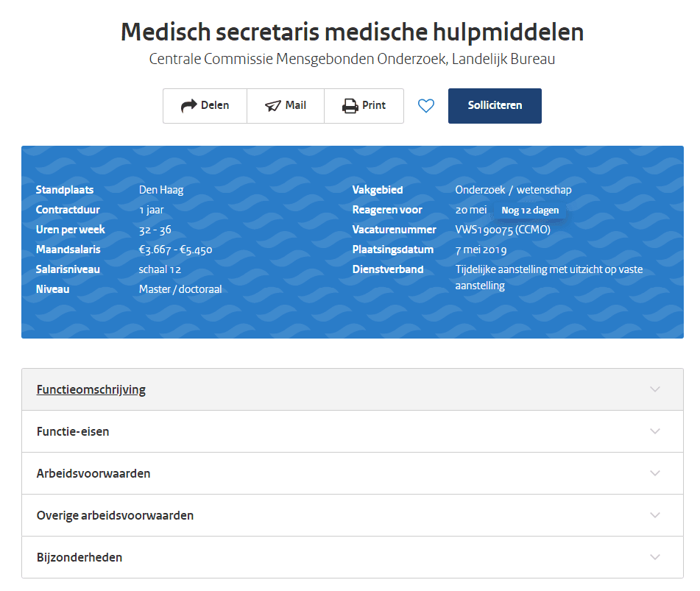
Task: Click the printer icon
Action: pyautogui.click(x=350, y=106)
